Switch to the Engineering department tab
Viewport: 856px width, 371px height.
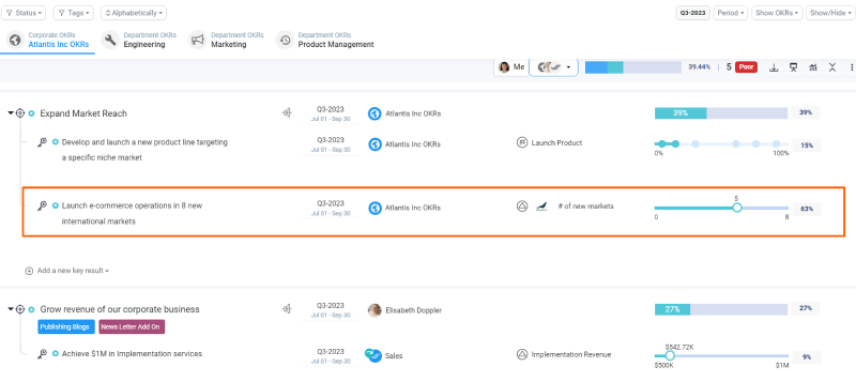pos(139,40)
